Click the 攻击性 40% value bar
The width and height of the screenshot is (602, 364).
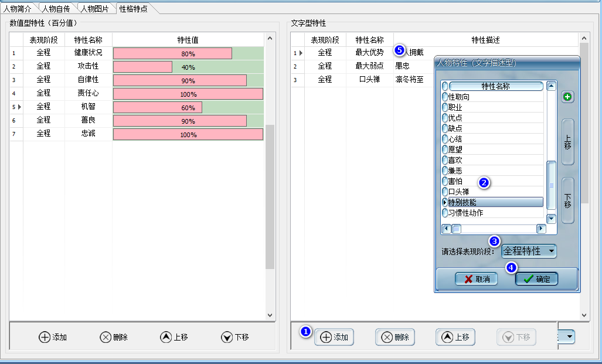point(188,67)
